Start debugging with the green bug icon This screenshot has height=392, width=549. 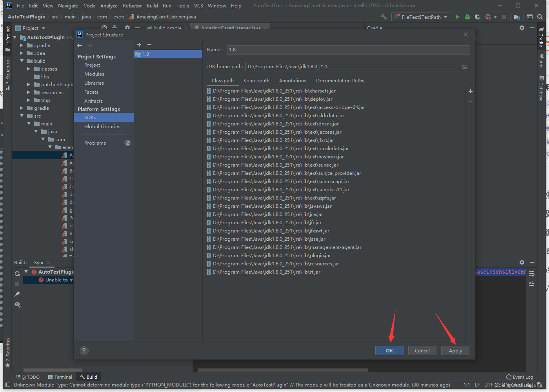point(467,17)
